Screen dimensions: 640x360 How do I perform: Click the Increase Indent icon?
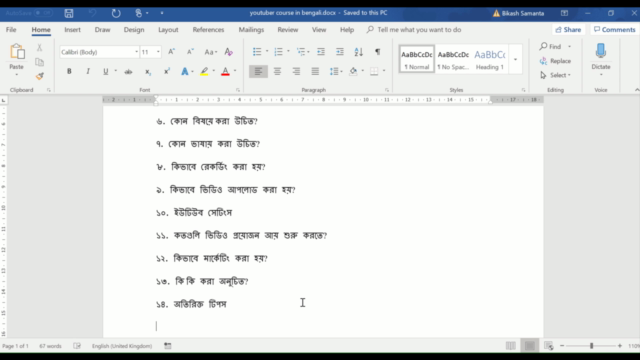click(340, 52)
